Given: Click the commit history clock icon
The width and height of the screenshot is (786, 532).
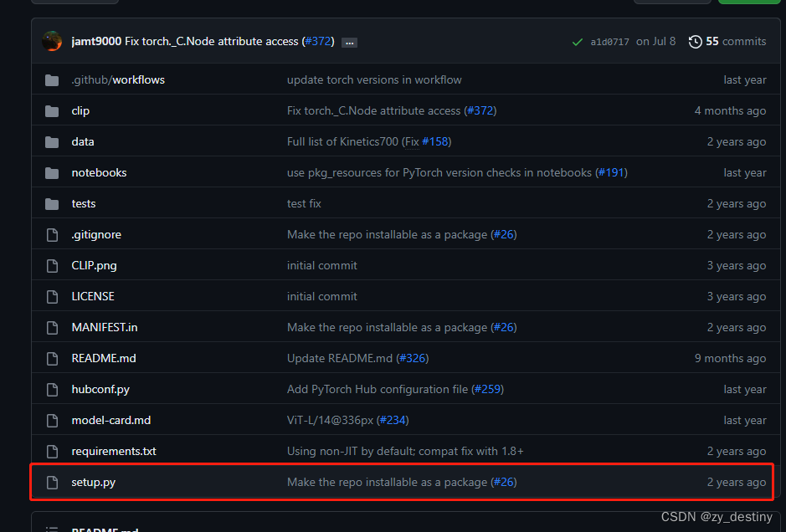Looking at the screenshot, I should [696, 42].
